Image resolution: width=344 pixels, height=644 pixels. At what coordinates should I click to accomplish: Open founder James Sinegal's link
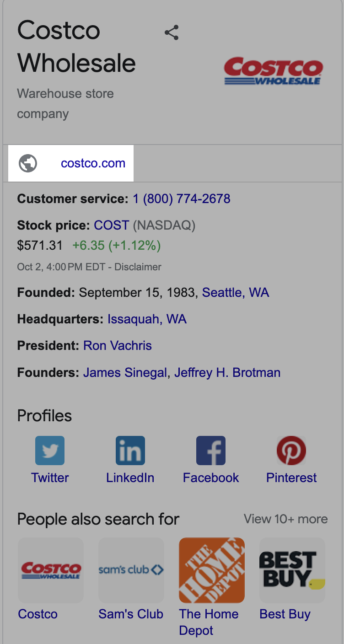click(x=124, y=372)
